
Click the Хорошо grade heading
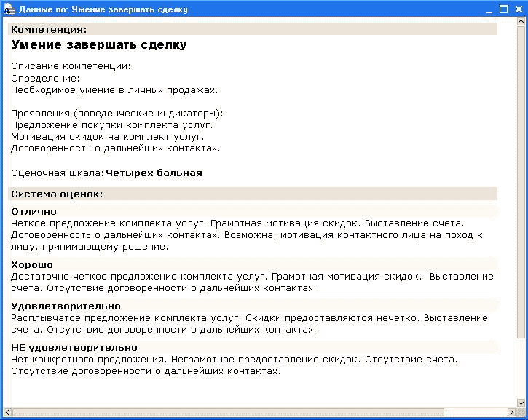pos(32,264)
